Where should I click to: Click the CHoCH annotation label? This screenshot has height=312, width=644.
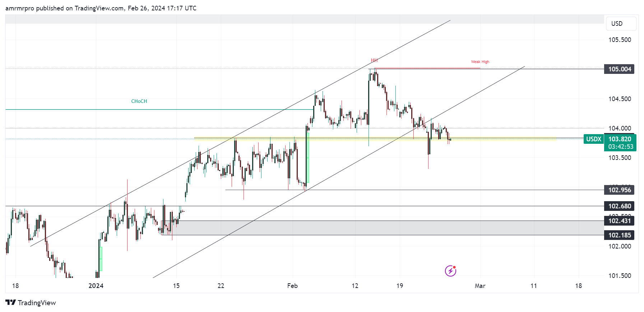[x=139, y=101]
